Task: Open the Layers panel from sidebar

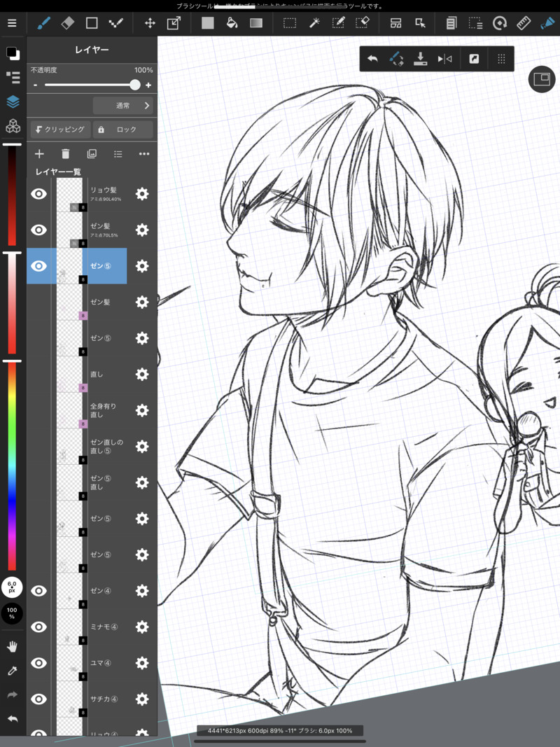Action: (x=13, y=101)
